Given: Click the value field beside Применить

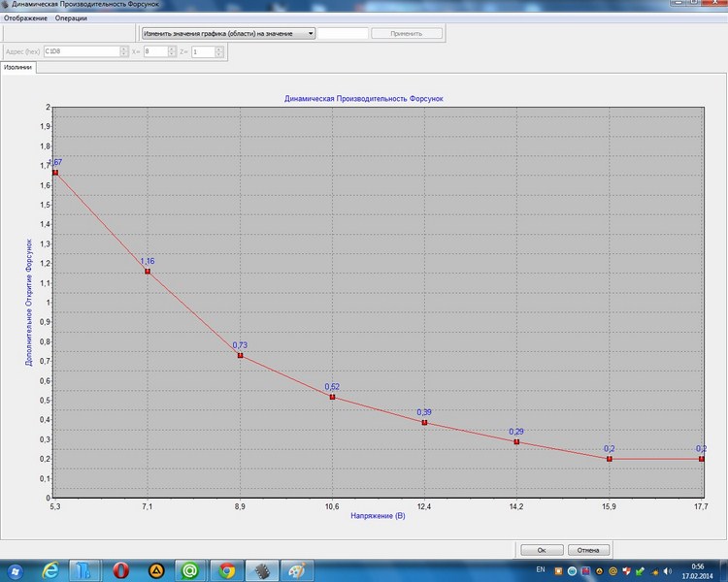Looking at the screenshot, I should (344, 33).
